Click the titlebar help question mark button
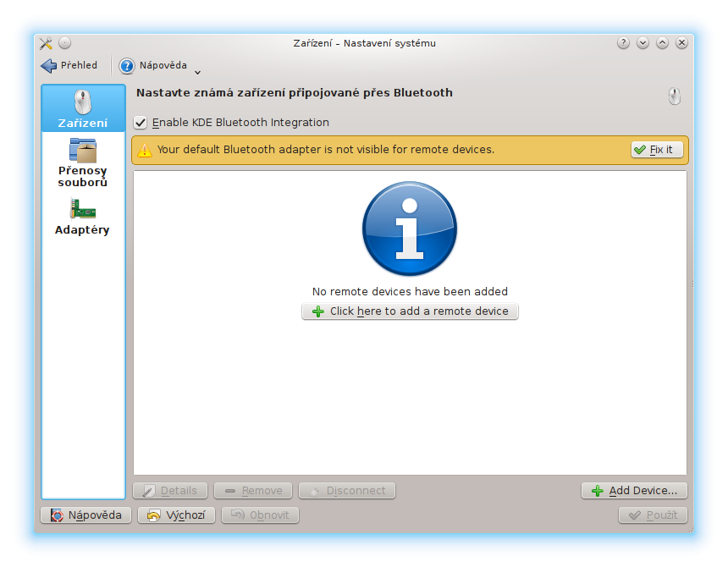Image resolution: width=728 pixels, height=567 pixels. click(x=623, y=43)
